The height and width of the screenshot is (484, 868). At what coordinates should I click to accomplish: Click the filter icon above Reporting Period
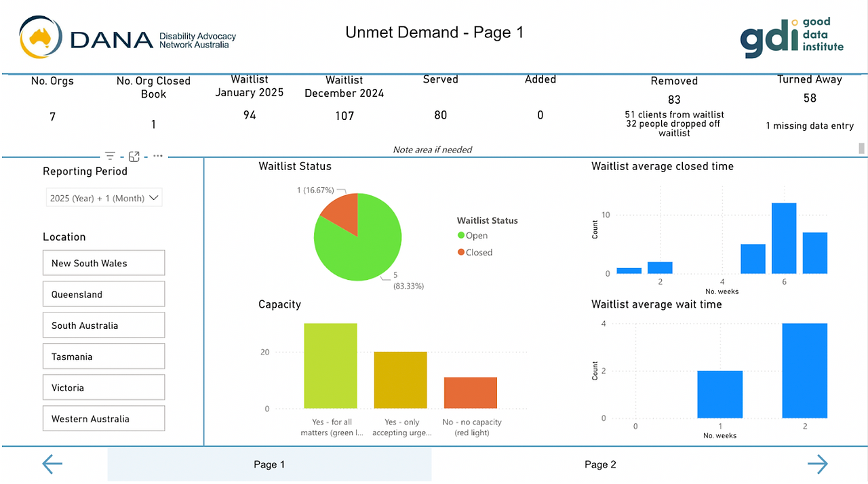point(110,156)
